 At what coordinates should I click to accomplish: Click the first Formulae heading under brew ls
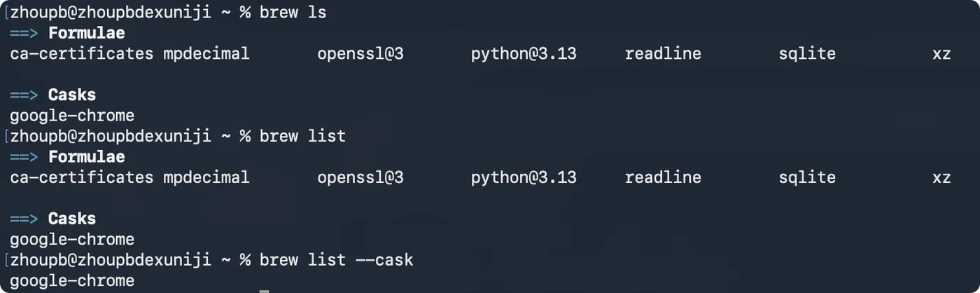tap(86, 33)
